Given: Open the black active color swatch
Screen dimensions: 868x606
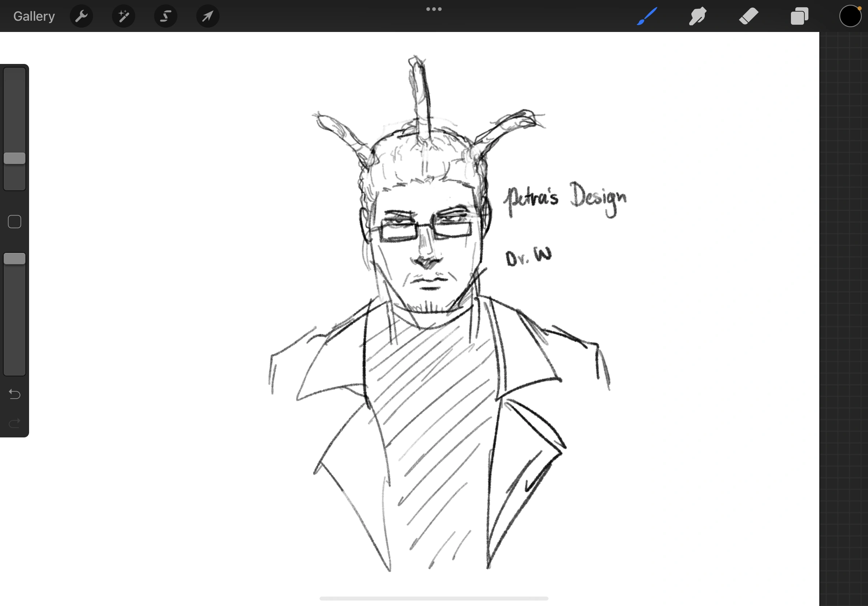Looking at the screenshot, I should point(850,16).
